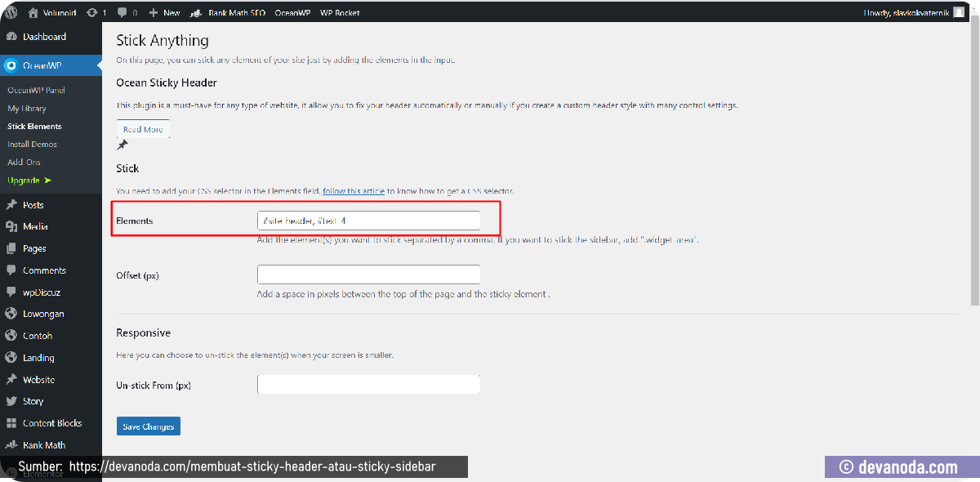Image resolution: width=980 pixels, height=482 pixels.
Task: Click the Read More button
Action: pyautogui.click(x=143, y=129)
